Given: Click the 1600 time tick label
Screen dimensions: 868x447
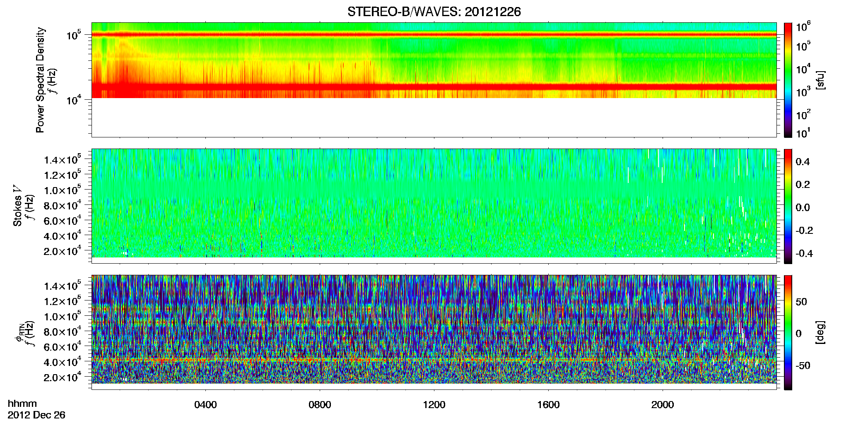Looking at the screenshot, I should coord(548,405).
